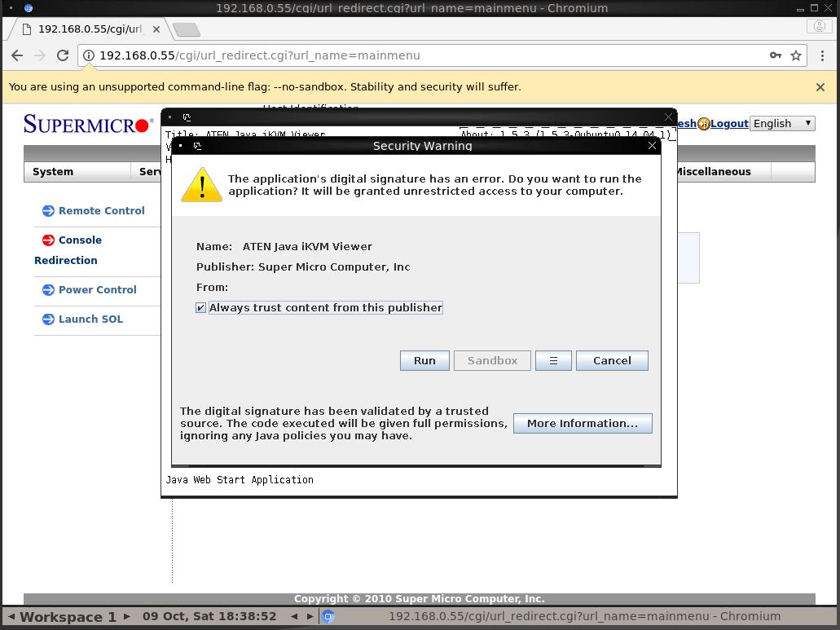Click the taskbar right scroll arrow

(310, 616)
